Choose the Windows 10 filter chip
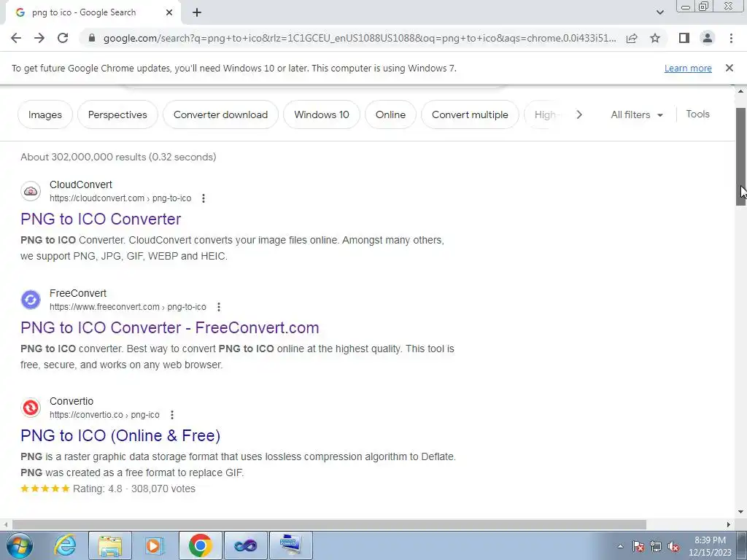 322,114
